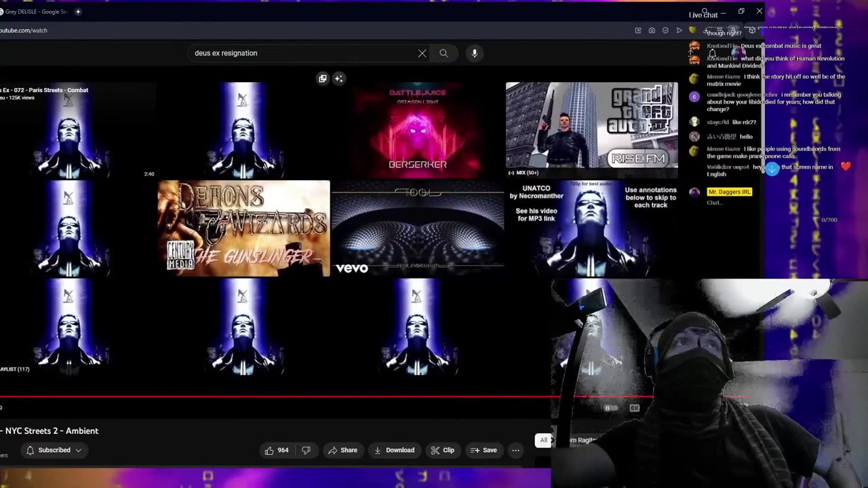Clear the search box with X
Image resolution: width=868 pixels, height=488 pixels.
(422, 53)
